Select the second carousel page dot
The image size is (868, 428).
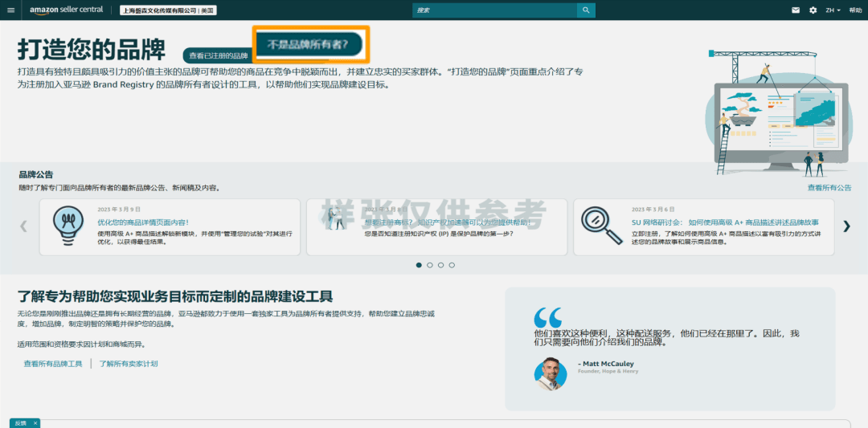tap(430, 265)
